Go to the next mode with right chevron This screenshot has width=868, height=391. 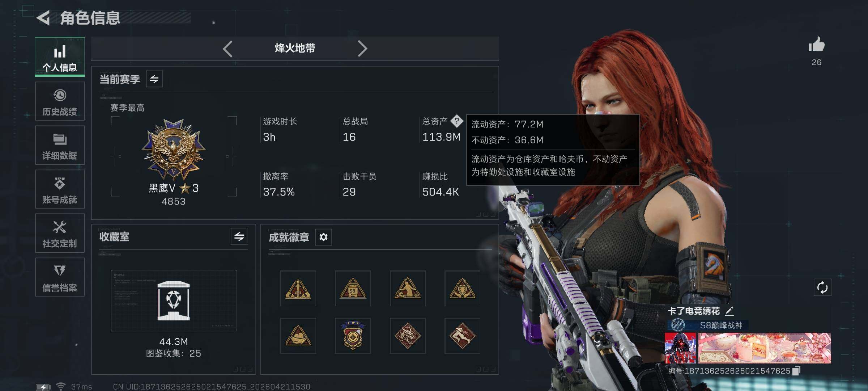click(x=362, y=49)
